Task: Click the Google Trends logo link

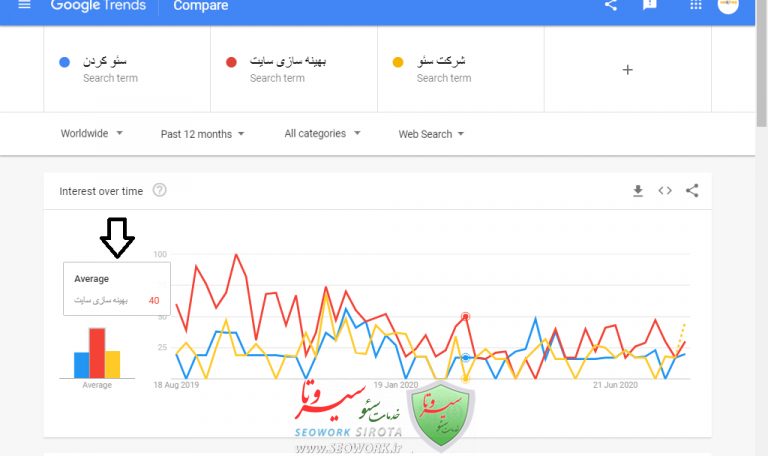Action: point(96,6)
